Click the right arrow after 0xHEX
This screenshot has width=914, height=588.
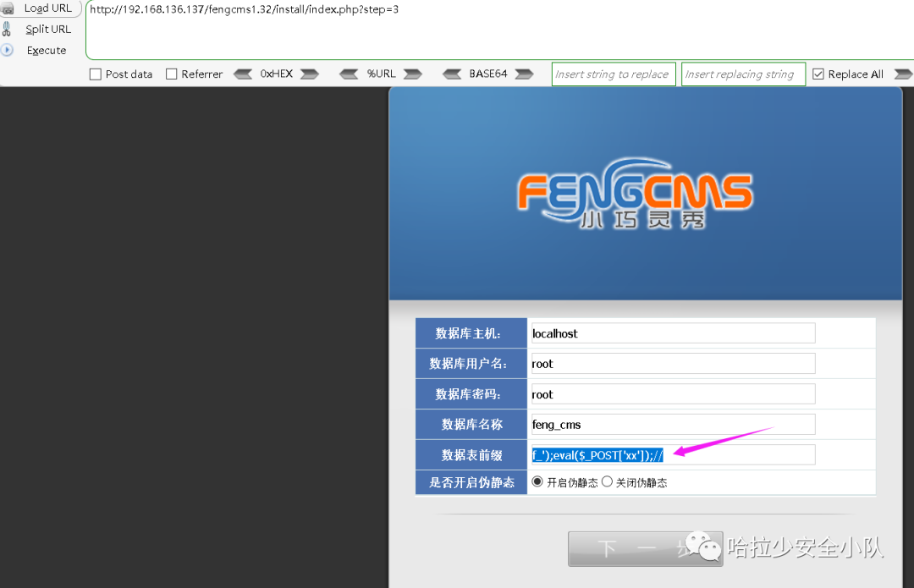click(x=310, y=74)
